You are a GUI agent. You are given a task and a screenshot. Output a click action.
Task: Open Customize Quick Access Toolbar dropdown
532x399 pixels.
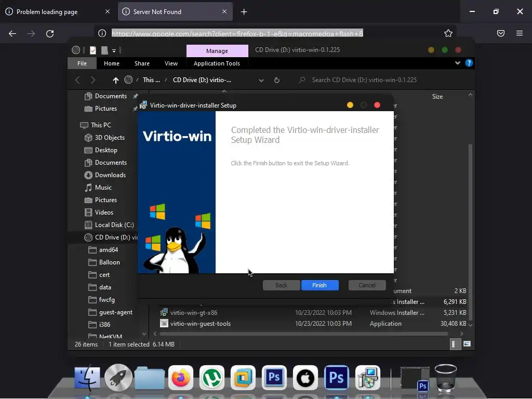pos(114,50)
